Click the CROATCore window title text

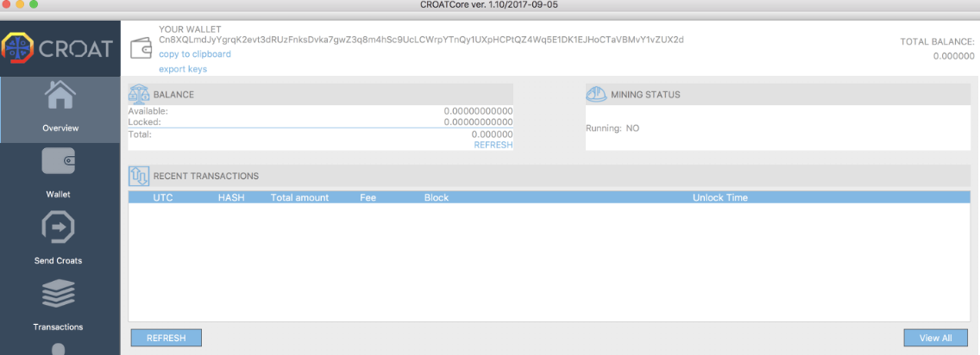[x=489, y=5]
